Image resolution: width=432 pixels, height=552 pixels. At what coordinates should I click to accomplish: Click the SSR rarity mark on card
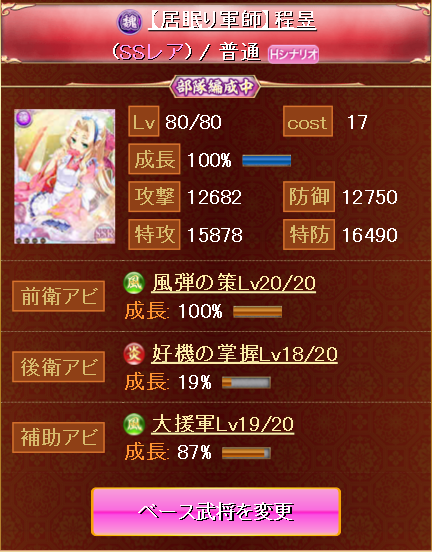pyautogui.click(x=105, y=233)
